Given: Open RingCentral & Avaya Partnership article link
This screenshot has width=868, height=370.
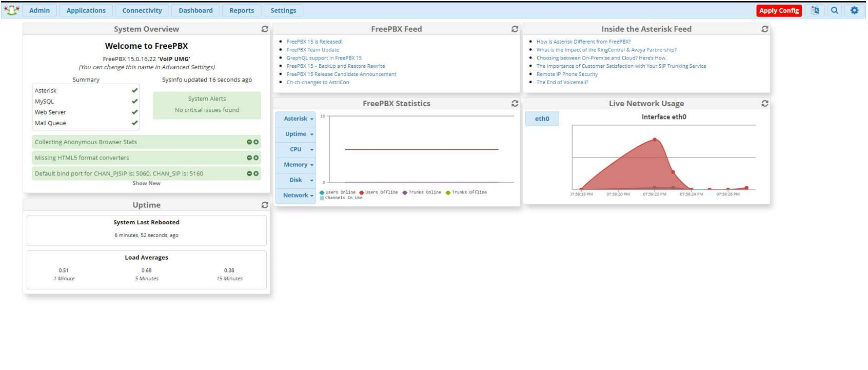Looking at the screenshot, I should coord(606,50).
